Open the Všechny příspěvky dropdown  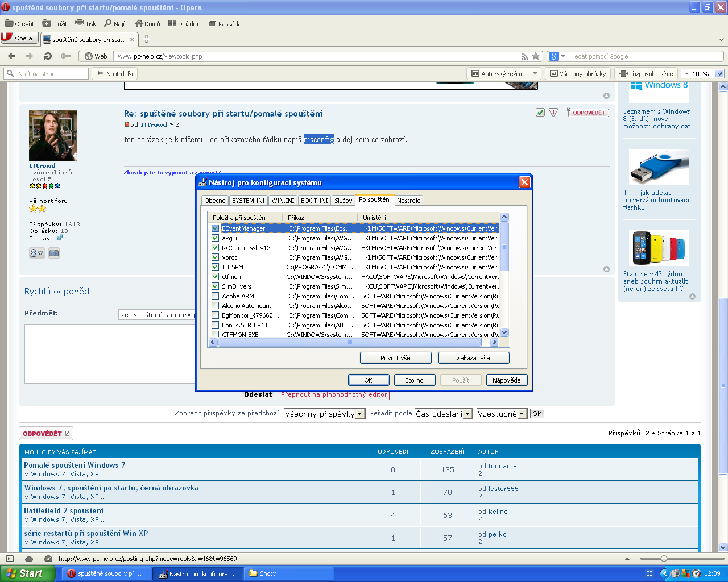[x=324, y=414]
